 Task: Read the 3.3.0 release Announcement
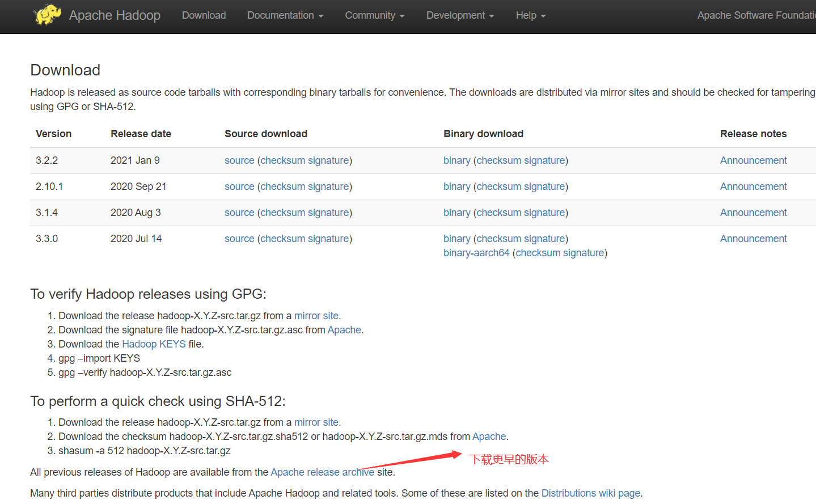(x=754, y=239)
